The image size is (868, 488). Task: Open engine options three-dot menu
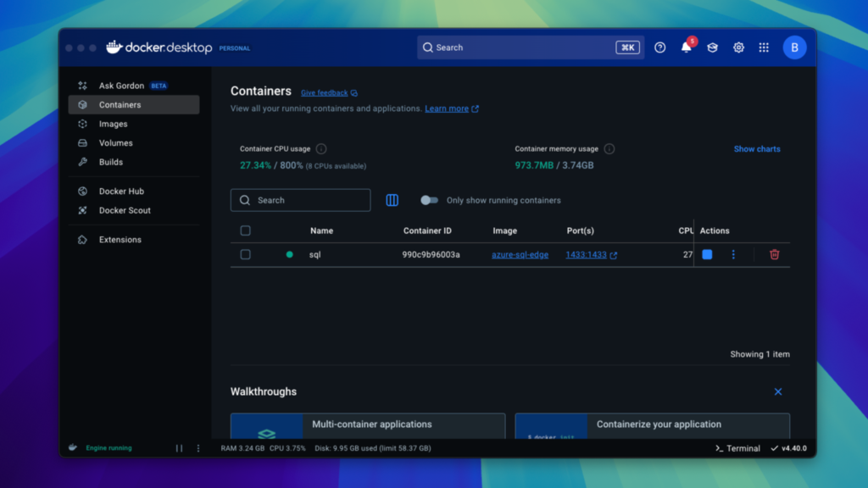198,448
